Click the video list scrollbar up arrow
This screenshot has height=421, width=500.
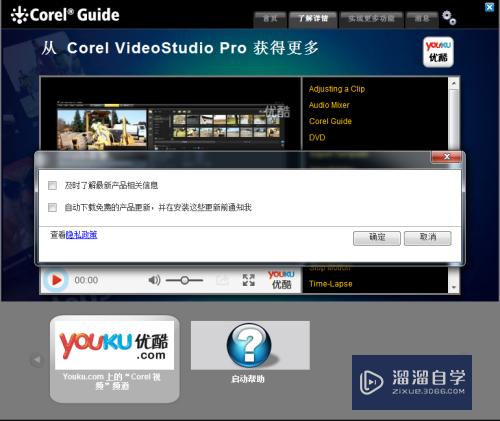[x=454, y=83]
